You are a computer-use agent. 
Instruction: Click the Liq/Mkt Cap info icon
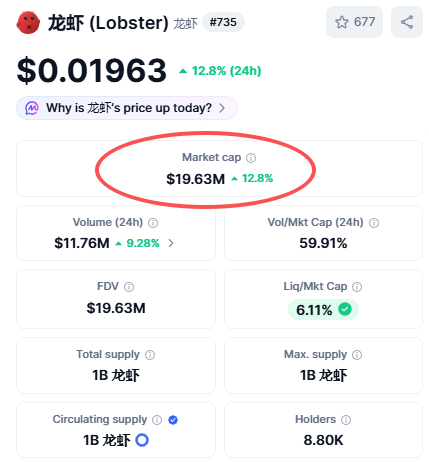pyautogui.click(x=357, y=287)
